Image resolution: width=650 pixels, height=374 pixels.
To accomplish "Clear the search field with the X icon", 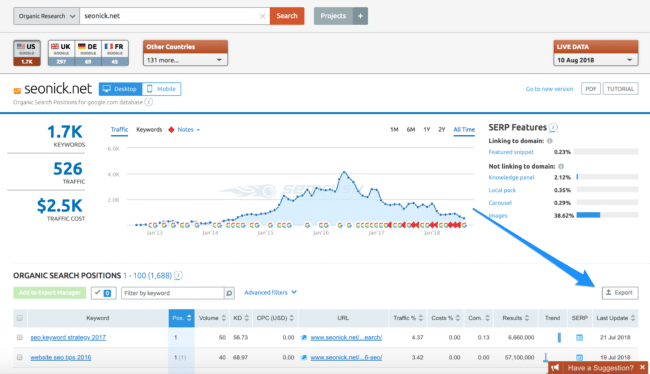I will pos(262,16).
